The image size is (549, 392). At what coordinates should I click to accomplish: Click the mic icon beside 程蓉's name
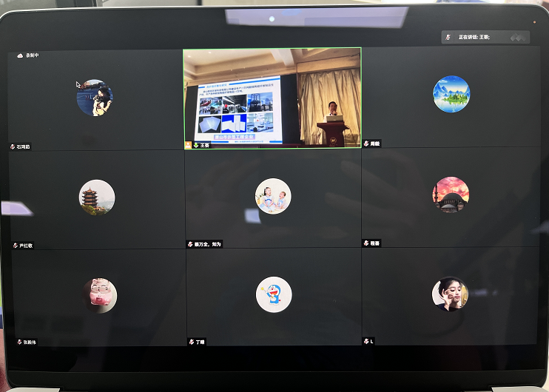pyautogui.click(x=366, y=243)
